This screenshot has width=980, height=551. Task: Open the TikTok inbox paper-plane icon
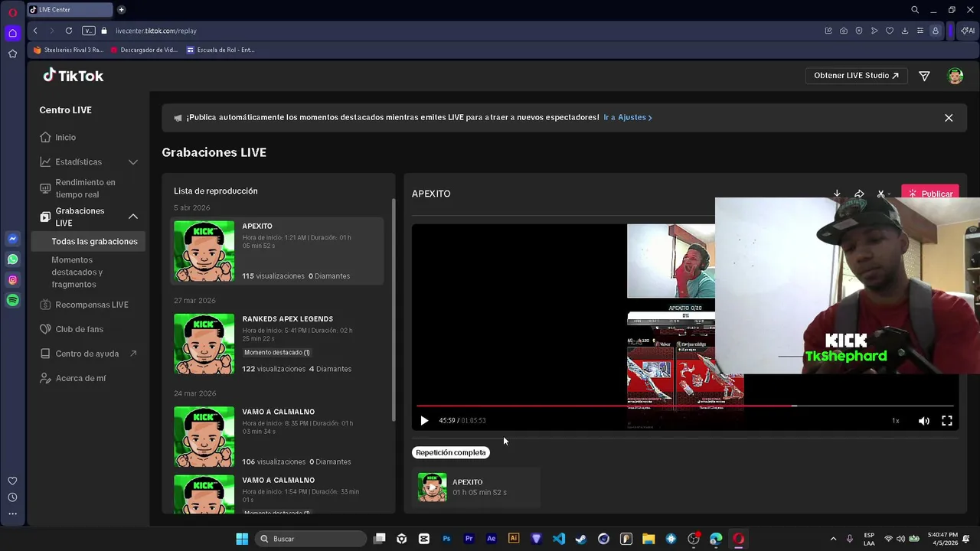(x=924, y=76)
